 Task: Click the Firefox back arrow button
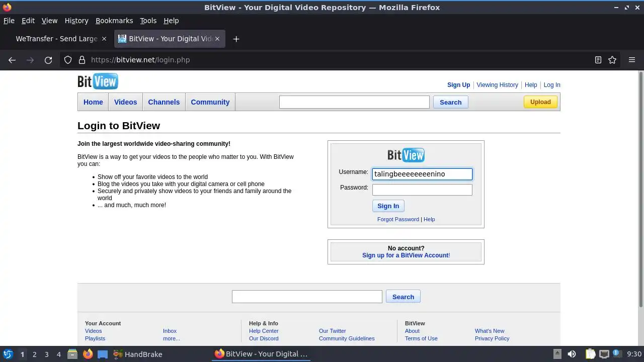(12, 60)
